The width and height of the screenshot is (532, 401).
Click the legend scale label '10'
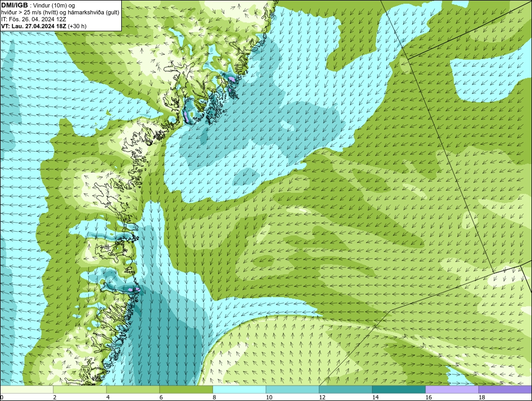(x=269, y=397)
